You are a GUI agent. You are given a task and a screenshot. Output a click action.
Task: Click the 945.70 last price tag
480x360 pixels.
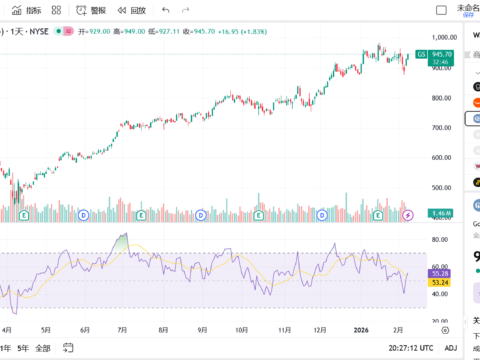441,58
